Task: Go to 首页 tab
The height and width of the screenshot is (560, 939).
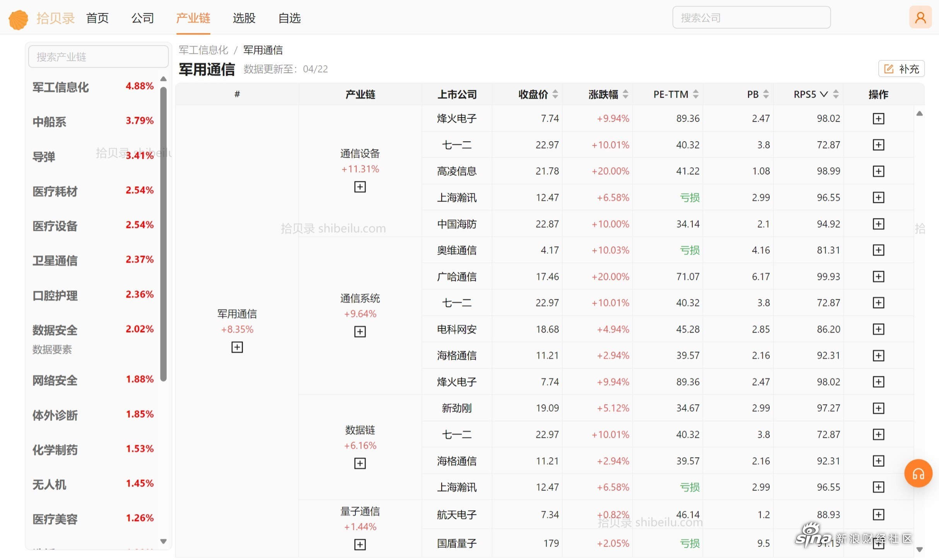Action: click(x=97, y=18)
